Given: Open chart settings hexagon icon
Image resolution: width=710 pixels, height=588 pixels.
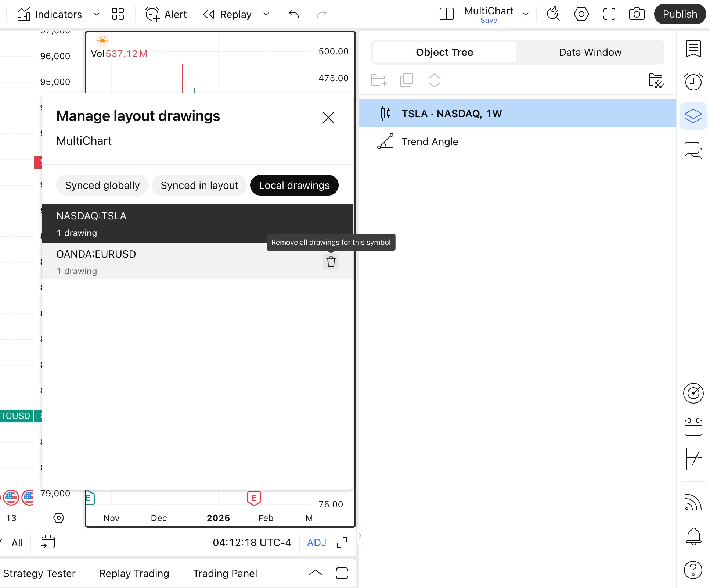Looking at the screenshot, I should (x=581, y=14).
